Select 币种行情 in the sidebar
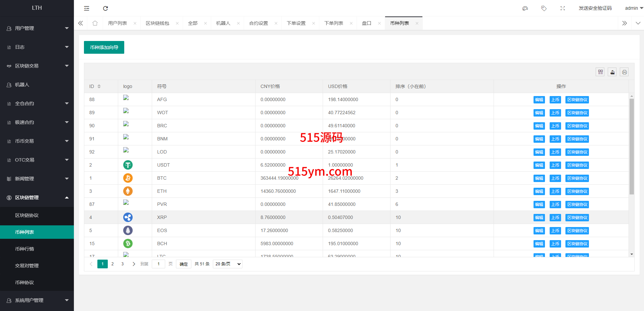Image resolution: width=644 pixels, height=311 pixels. pyautogui.click(x=25, y=249)
